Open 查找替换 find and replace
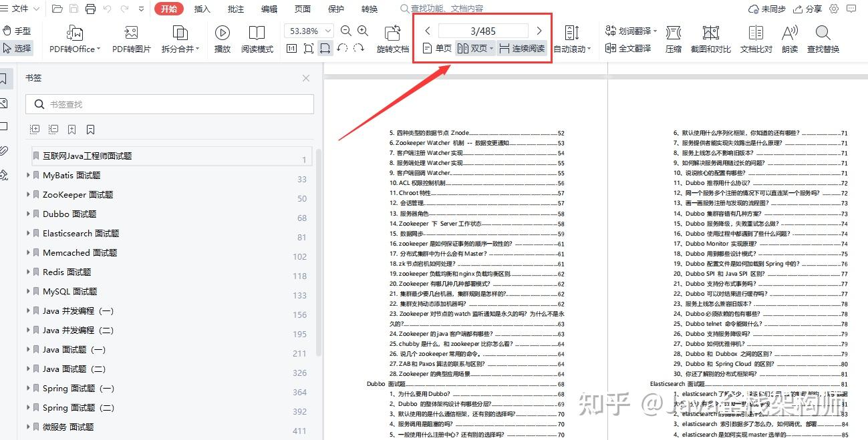 click(x=823, y=39)
